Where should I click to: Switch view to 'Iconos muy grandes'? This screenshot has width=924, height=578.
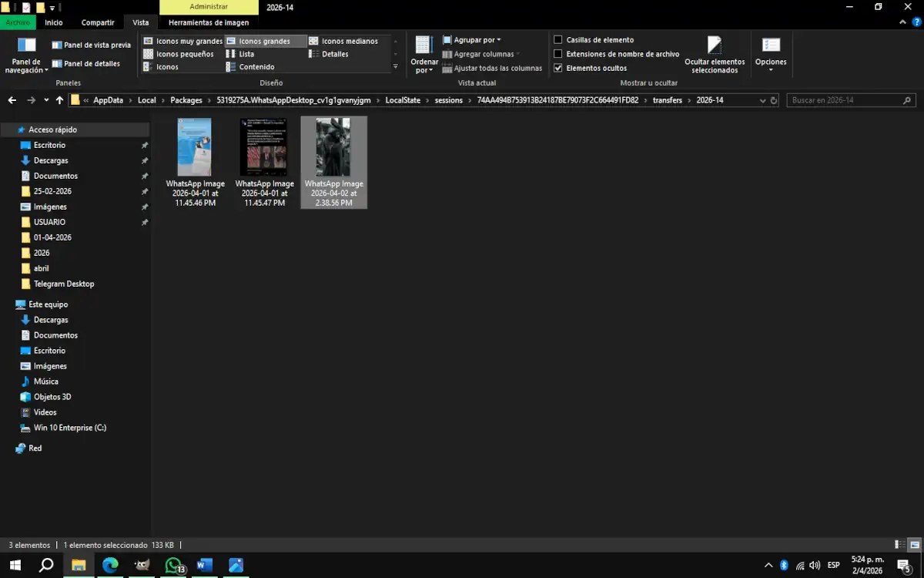coord(185,41)
